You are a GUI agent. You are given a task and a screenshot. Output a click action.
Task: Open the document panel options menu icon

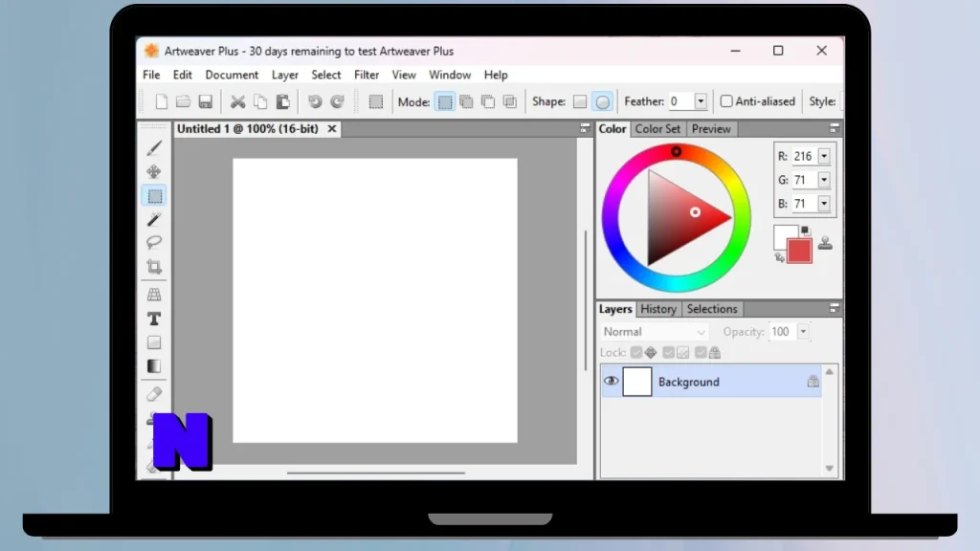pyautogui.click(x=585, y=128)
